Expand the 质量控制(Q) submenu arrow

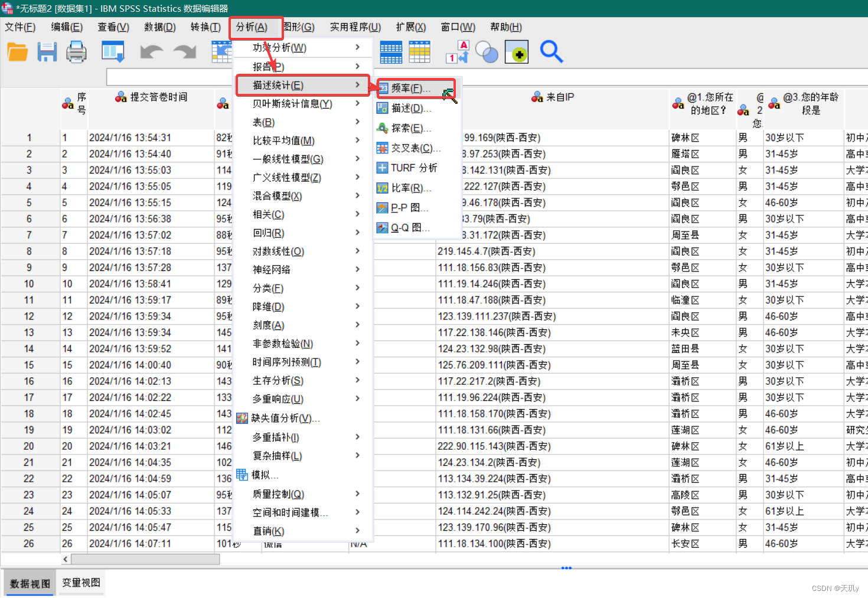[358, 494]
